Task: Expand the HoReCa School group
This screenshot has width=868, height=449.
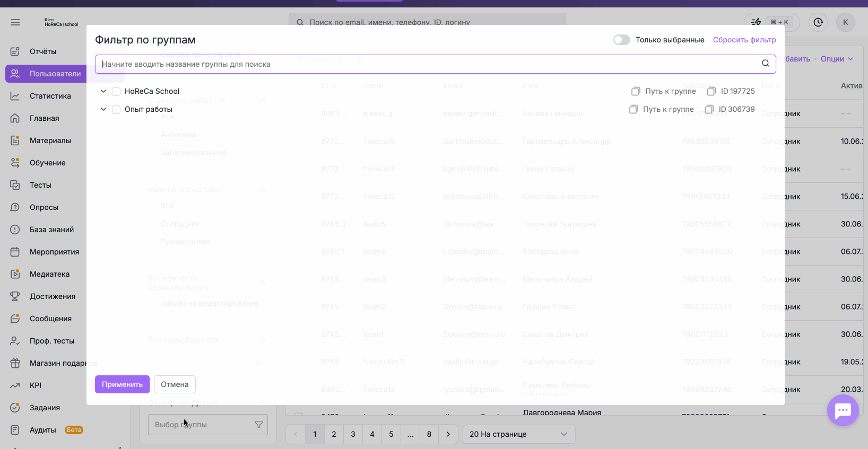Action: point(103,91)
